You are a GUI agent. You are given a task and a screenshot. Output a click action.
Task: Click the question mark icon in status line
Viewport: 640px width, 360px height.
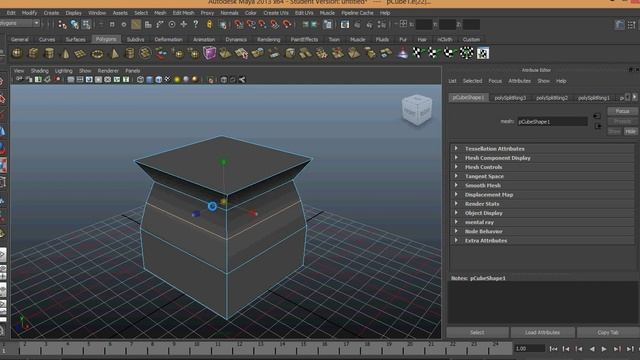pyautogui.click(x=196, y=24)
